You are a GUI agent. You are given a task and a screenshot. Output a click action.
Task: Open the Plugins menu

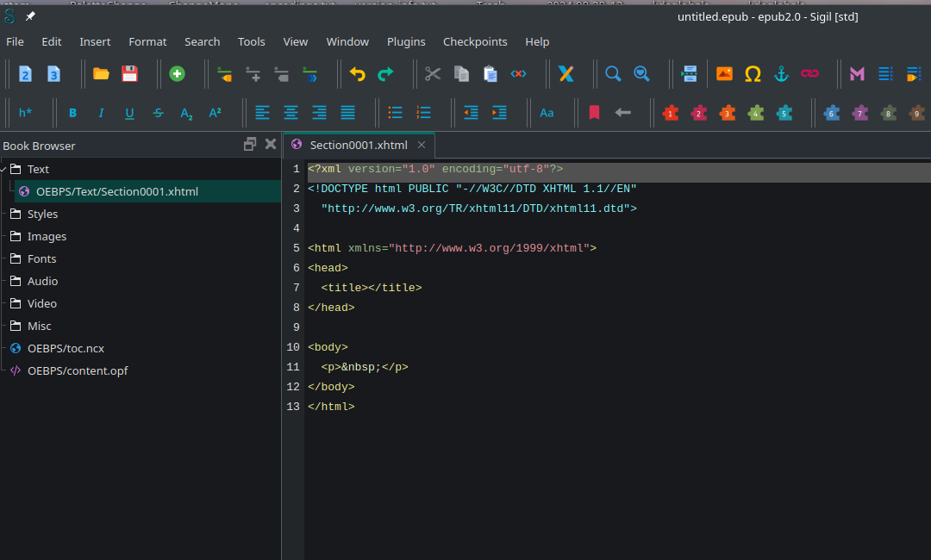tap(406, 41)
